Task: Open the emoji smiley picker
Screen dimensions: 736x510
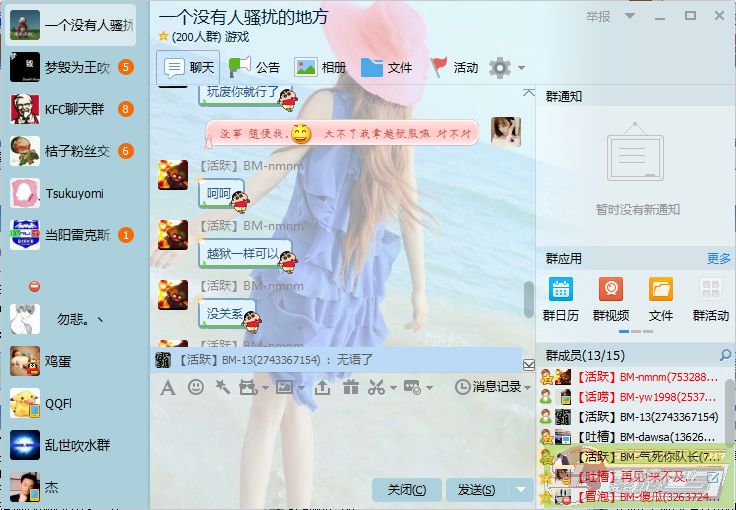Action: [x=196, y=387]
